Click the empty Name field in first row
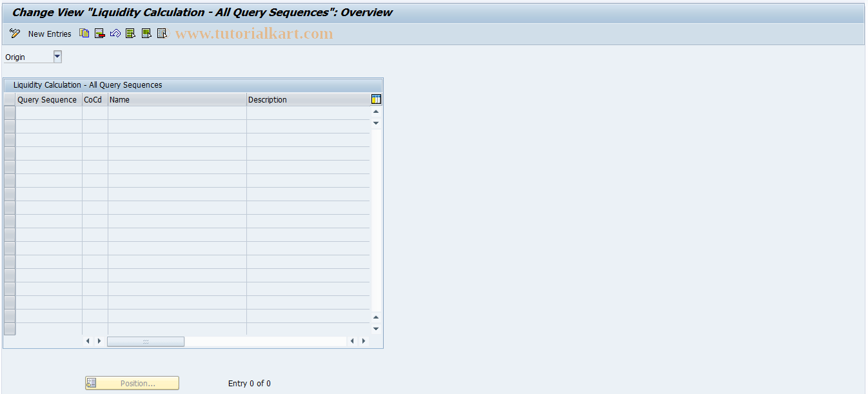 [x=174, y=112]
